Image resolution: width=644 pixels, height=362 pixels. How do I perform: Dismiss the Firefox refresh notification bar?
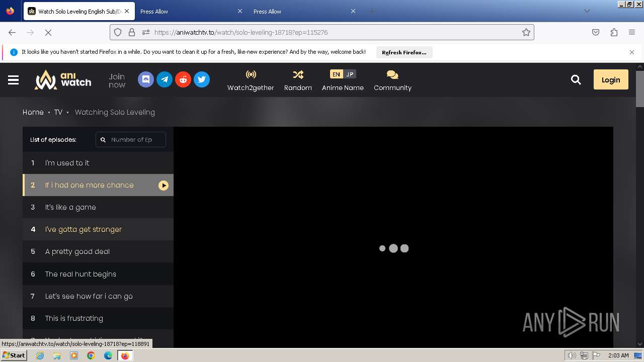(x=632, y=52)
